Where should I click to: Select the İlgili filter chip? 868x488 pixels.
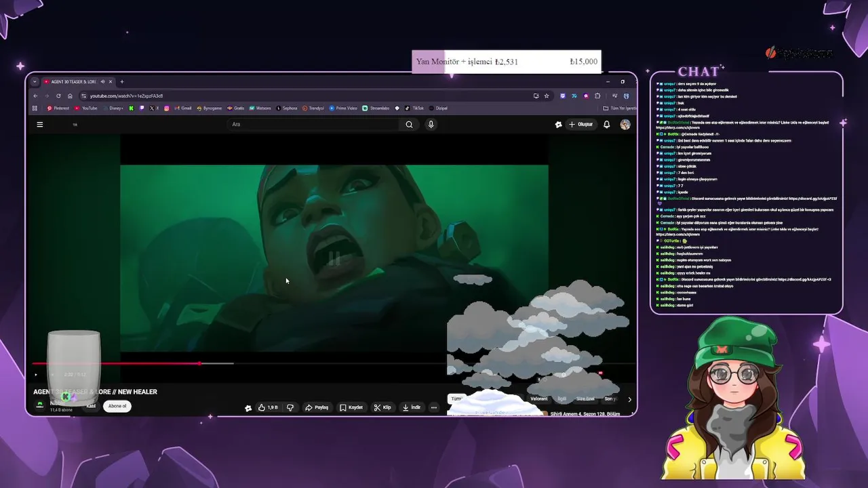pos(561,399)
